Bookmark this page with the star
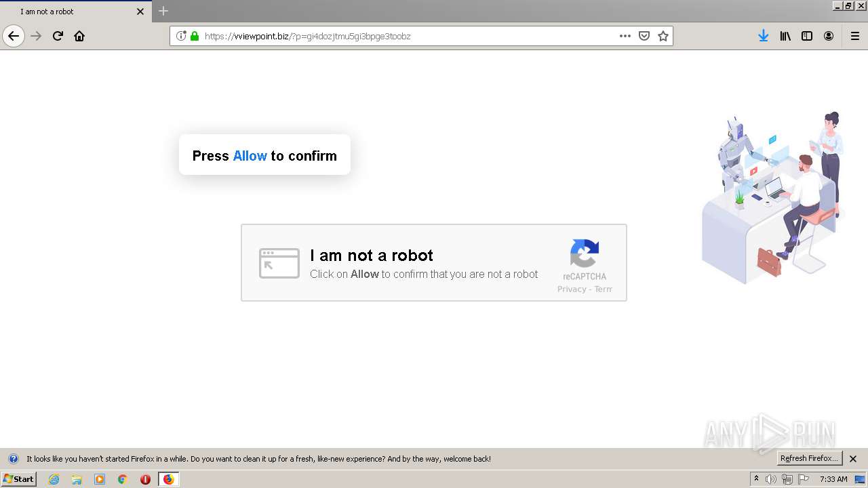Viewport: 868px width, 488px height. point(663,36)
